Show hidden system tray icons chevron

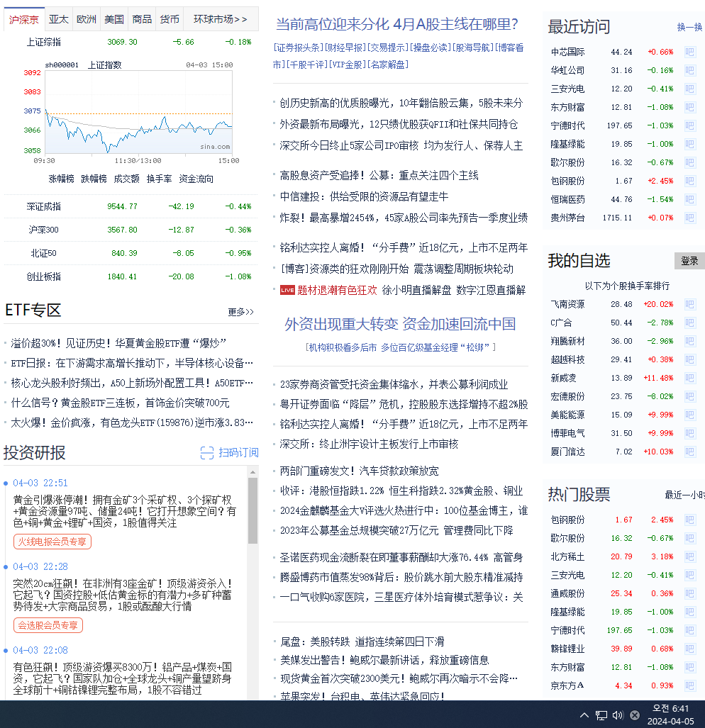click(x=584, y=715)
